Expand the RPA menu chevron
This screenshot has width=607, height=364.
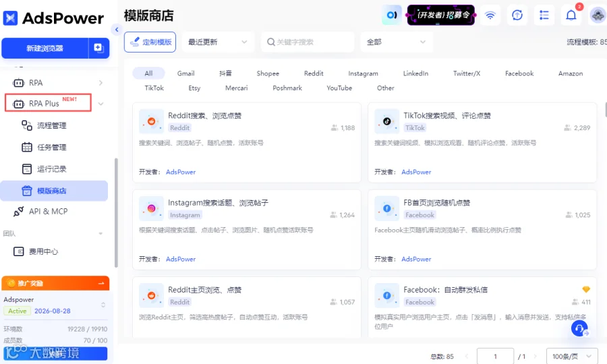coord(100,83)
